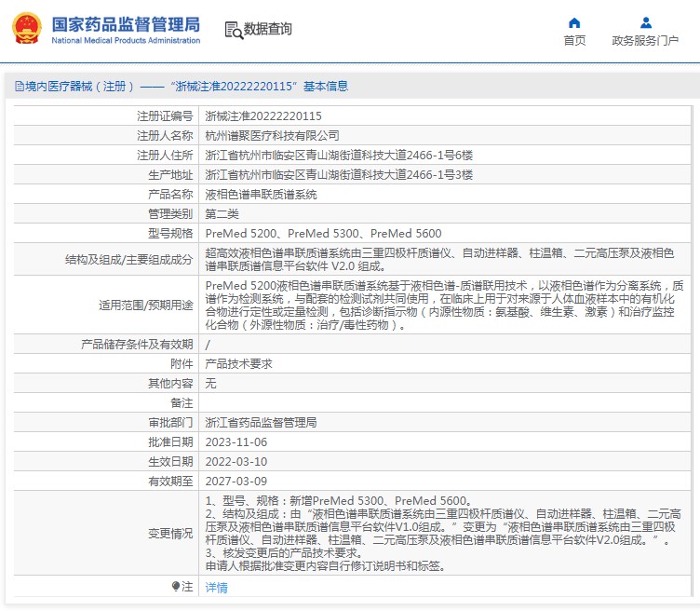Click the 附件 row label

tap(182, 364)
